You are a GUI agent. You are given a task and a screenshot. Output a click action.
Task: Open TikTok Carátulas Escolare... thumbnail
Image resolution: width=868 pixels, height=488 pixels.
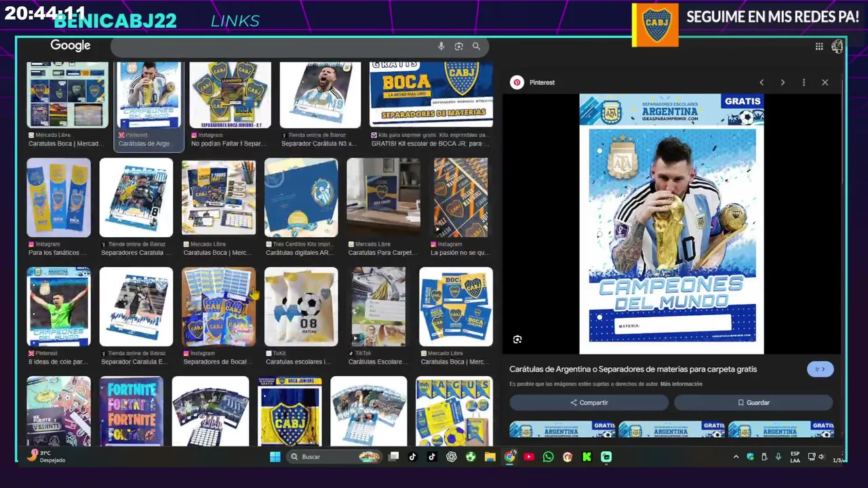tap(378, 306)
